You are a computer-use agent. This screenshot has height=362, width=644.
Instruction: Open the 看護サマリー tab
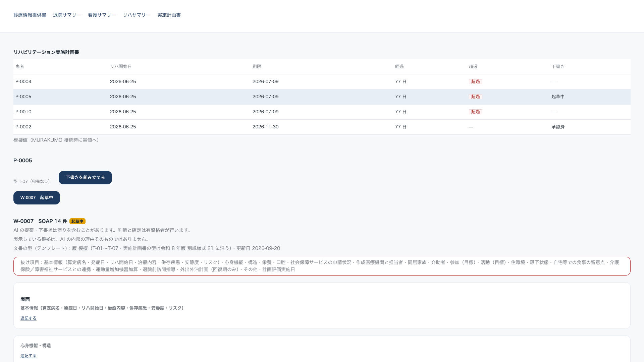[x=102, y=15]
